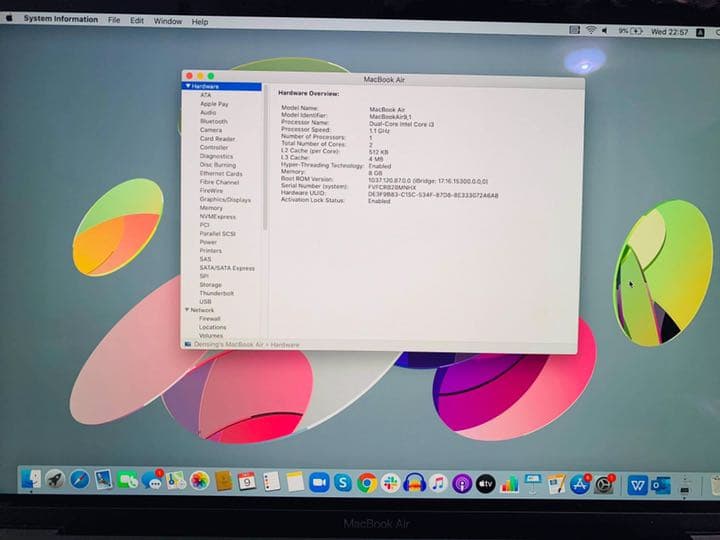Select Storage in the sidebar
The width and height of the screenshot is (720, 540).
click(210, 285)
